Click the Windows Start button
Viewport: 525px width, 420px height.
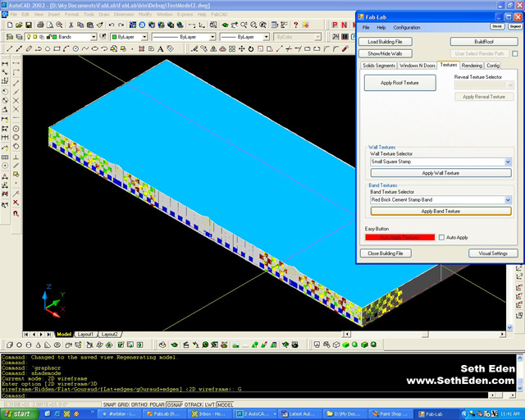17,414
